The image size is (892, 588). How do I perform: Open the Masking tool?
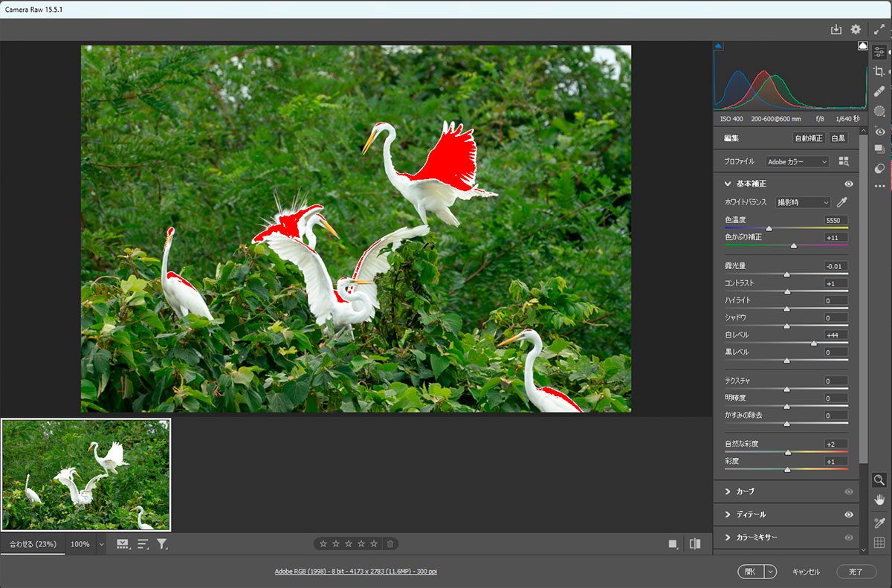[879, 111]
